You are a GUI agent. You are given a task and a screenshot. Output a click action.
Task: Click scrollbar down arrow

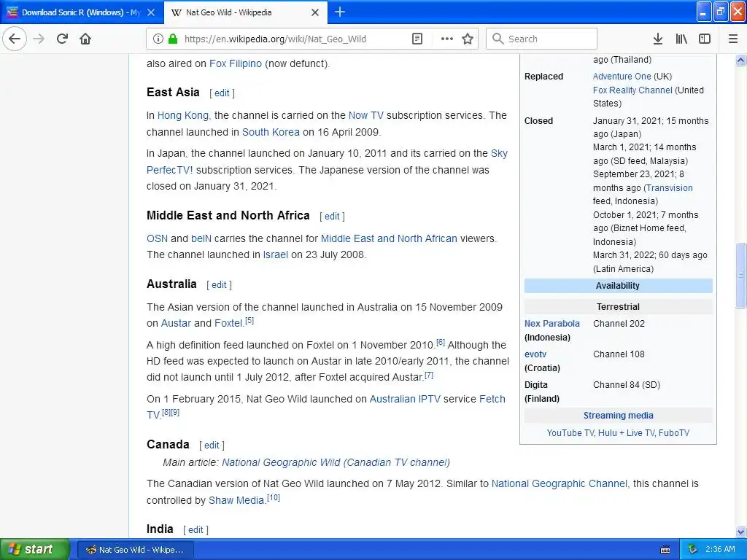click(x=740, y=532)
